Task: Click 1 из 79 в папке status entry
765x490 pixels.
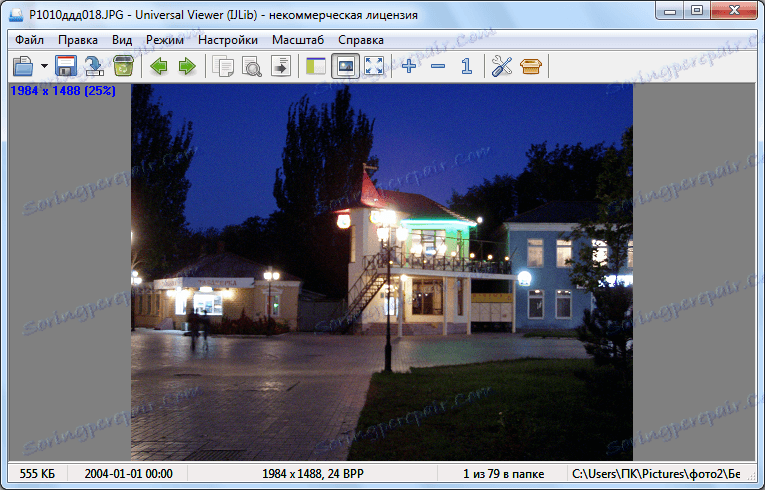Action: tap(503, 473)
